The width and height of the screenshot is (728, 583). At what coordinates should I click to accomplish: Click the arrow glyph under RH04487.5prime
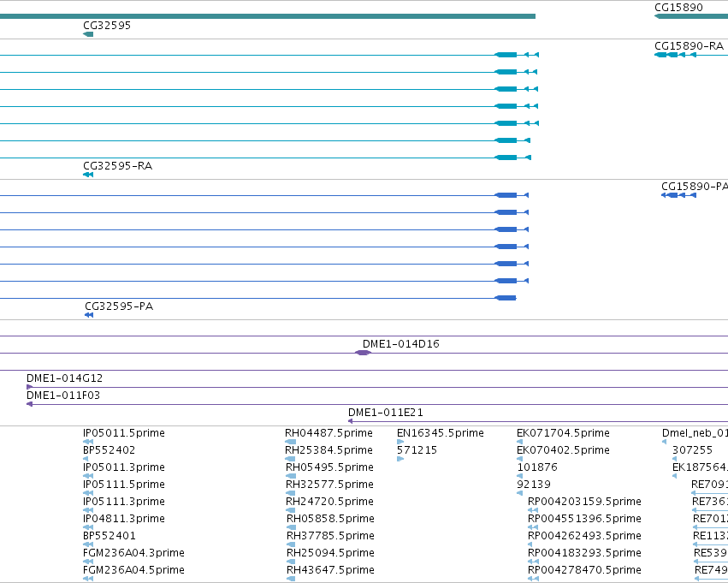pos(290,442)
